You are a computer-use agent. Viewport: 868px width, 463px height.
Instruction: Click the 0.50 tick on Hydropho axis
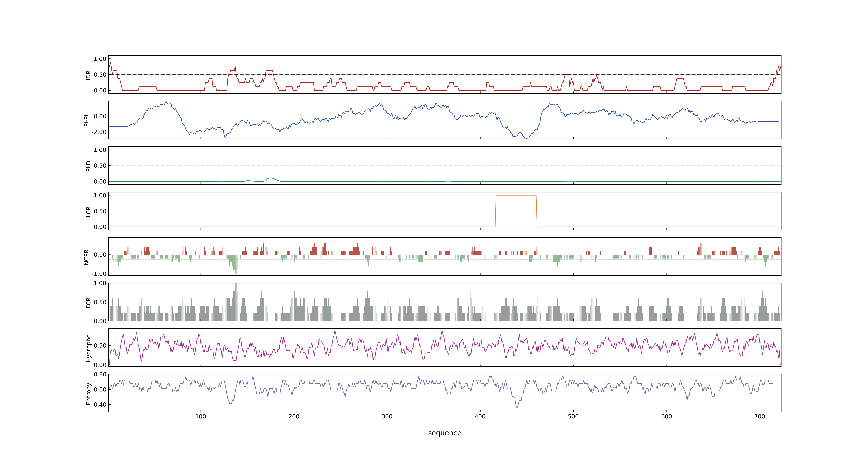coord(100,346)
